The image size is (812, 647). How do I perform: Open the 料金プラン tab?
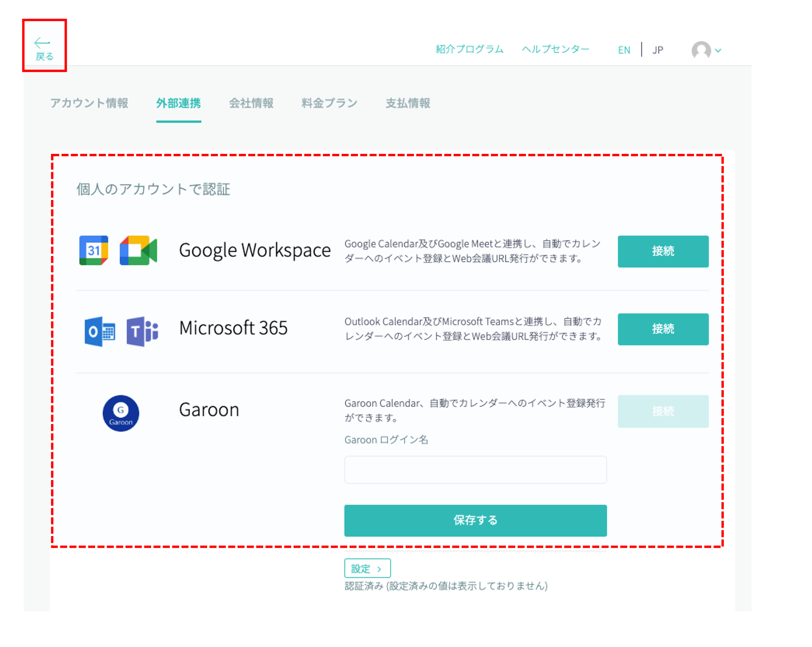tap(330, 103)
